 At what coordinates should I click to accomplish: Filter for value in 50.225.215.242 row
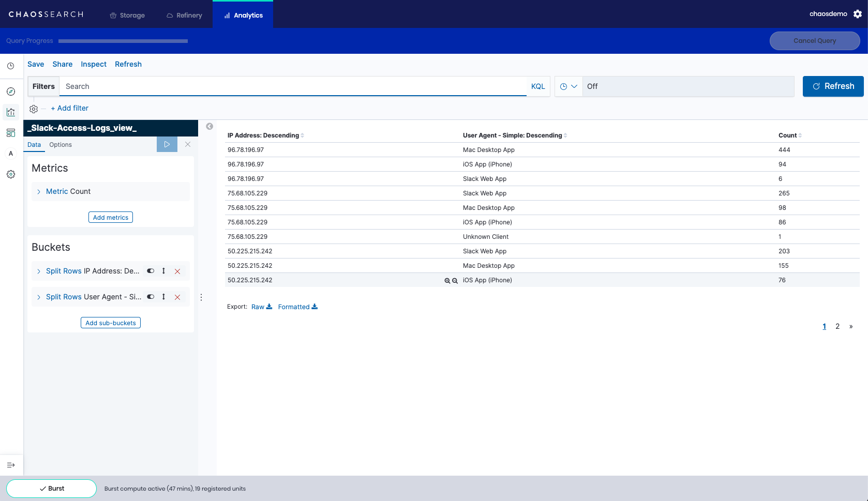[x=447, y=281]
